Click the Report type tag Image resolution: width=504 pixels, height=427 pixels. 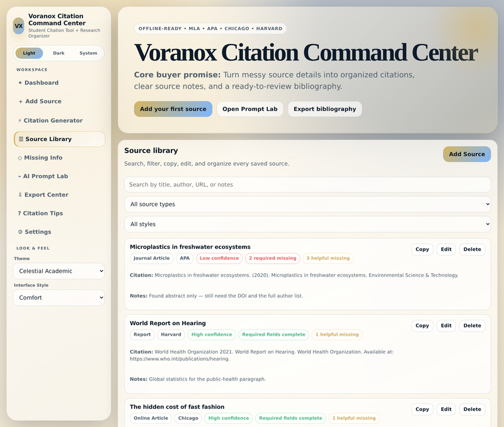[x=142, y=335]
